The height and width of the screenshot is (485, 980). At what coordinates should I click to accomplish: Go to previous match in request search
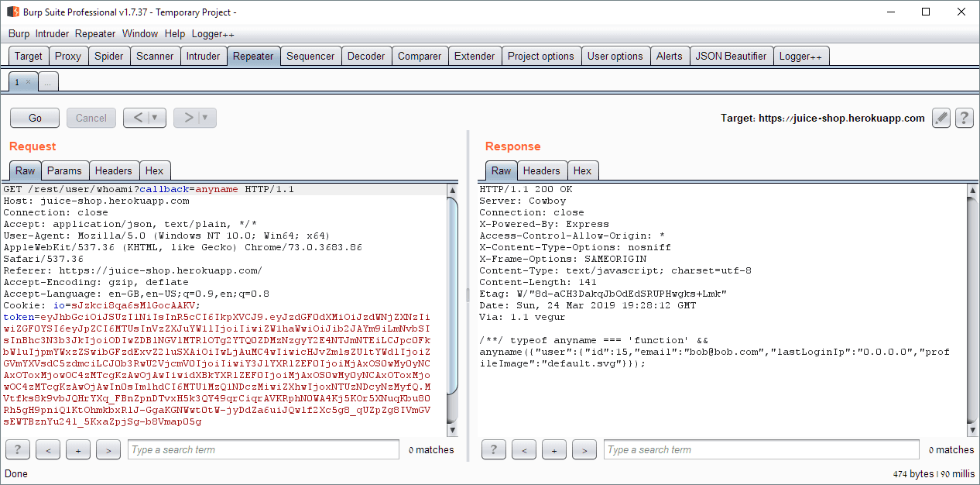(48, 449)
